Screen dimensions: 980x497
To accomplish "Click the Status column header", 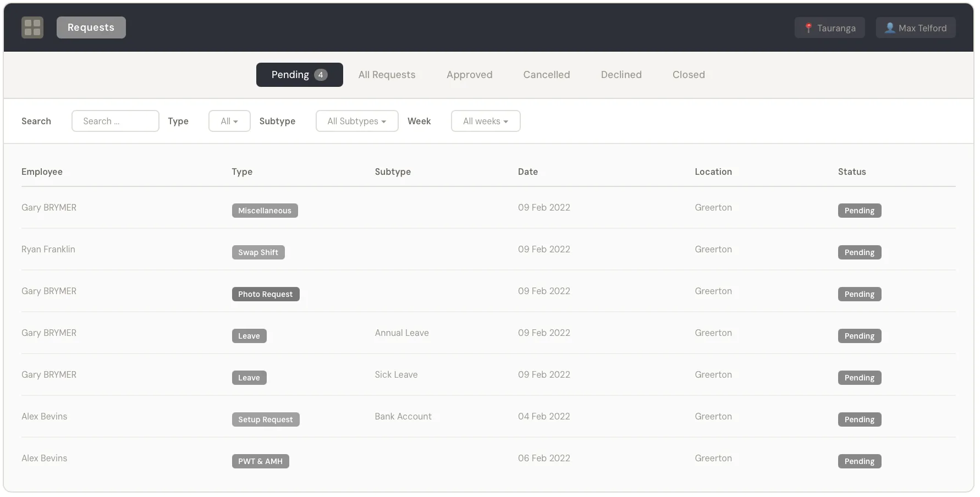I will click(x=852, y=172).
